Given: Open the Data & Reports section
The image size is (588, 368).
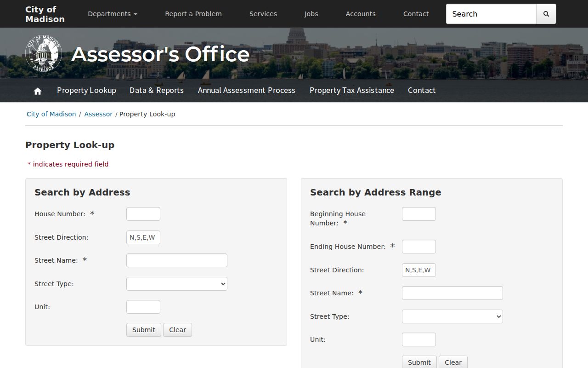Looking at the screenshot, I should (157, 90).
